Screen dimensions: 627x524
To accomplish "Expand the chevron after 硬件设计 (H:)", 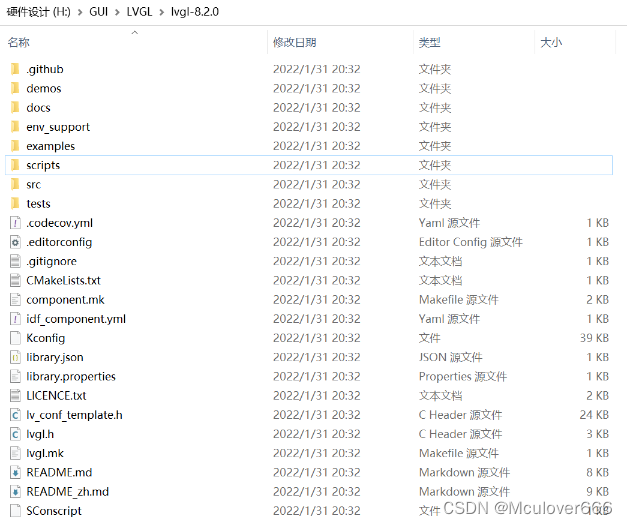I will pos(80,12).
